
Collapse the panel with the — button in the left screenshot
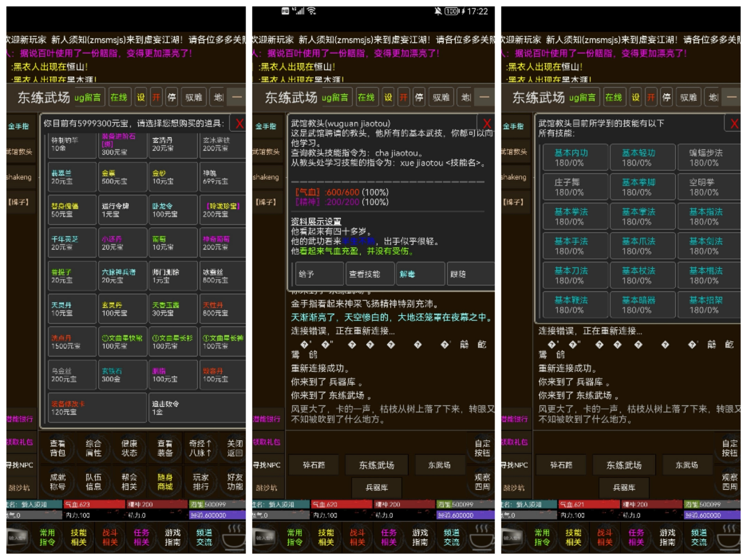tap(237, 97)
